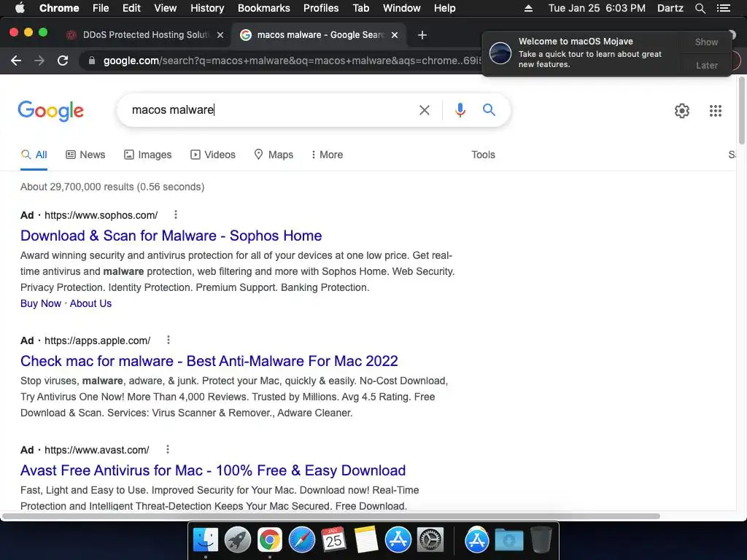
Task: Open Calendar in the Dock
Action: click(x=333, y=540)
